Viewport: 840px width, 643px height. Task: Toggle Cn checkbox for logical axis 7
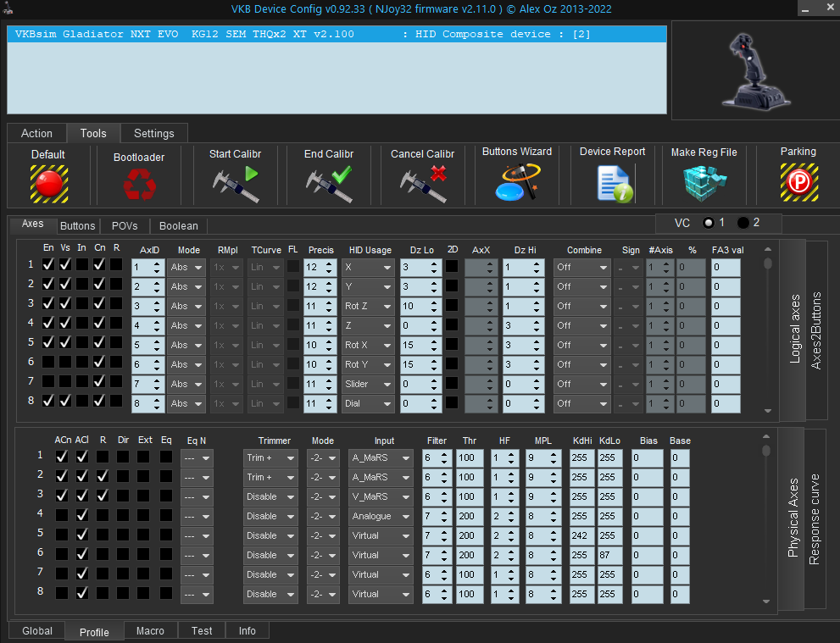(x=99, y=381)
